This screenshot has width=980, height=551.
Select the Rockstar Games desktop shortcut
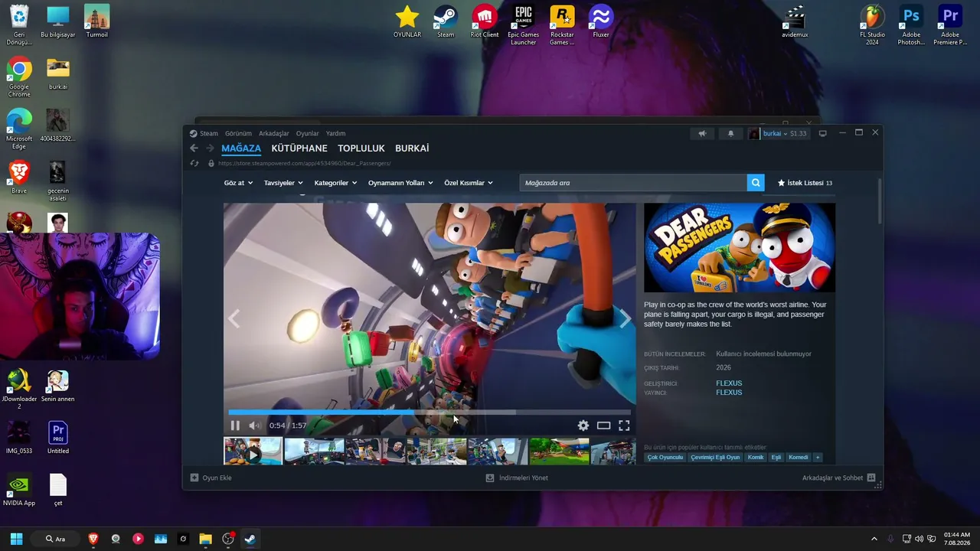point(562,25)
